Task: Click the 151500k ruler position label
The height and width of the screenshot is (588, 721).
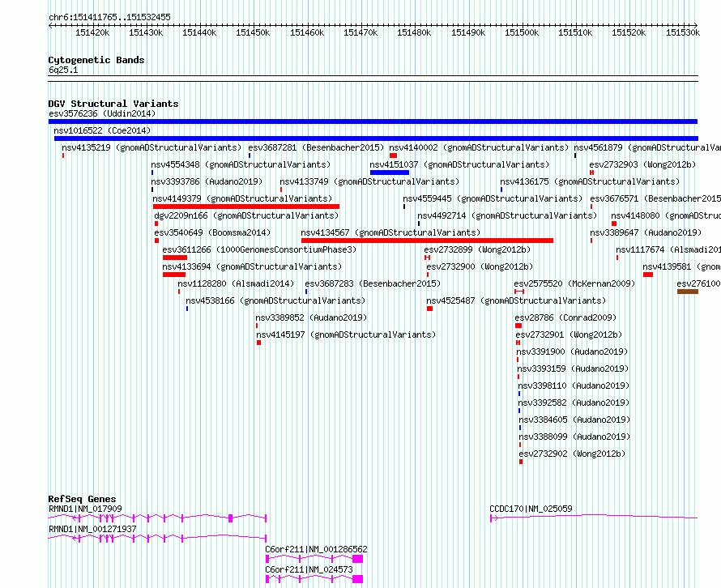Action: (522, 32)
